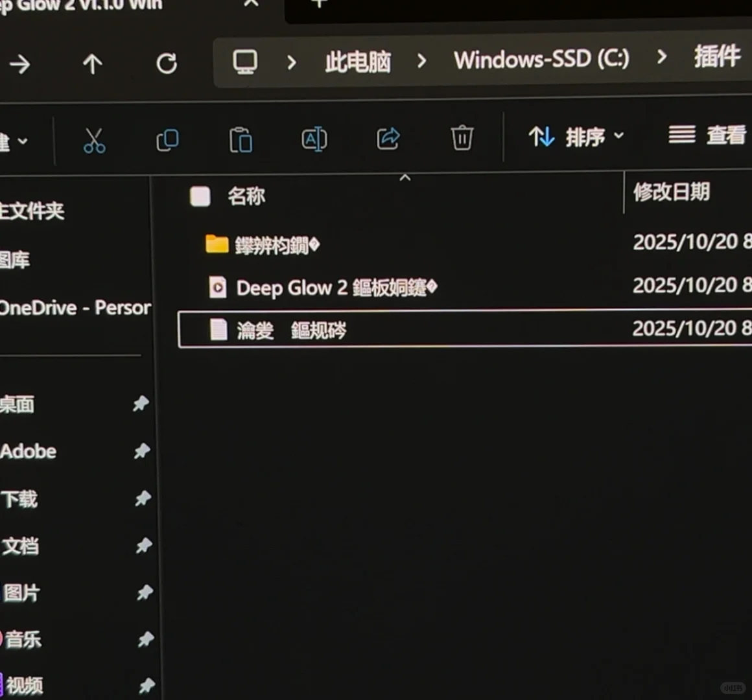Navigate to 此电脑 via breadcrumb
This screenshot has width=752, height=700.
pyautogui.click(x=357, y=60)
